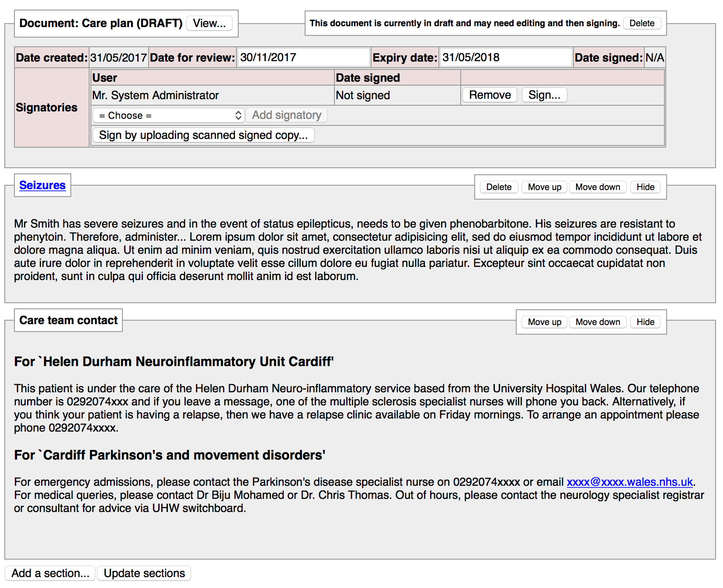Image resolution: width=723 pixels, height=588 pixels.
Task: Move the Care team contact section up
Action: 544,322
